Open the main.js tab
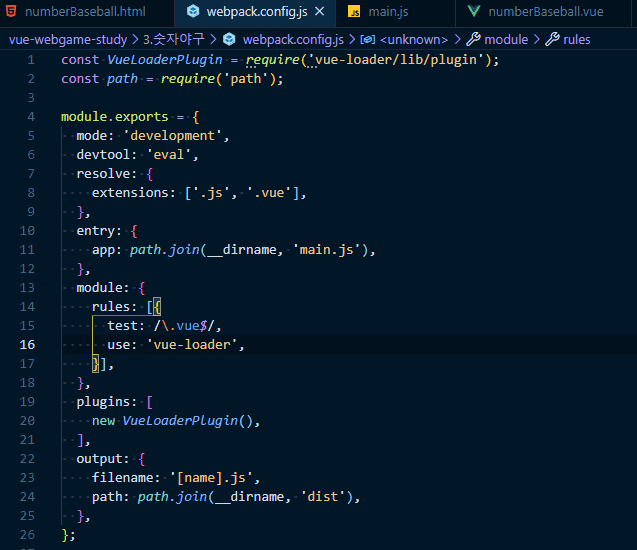Viewport: 637px width, 550px height. point(388,12)
